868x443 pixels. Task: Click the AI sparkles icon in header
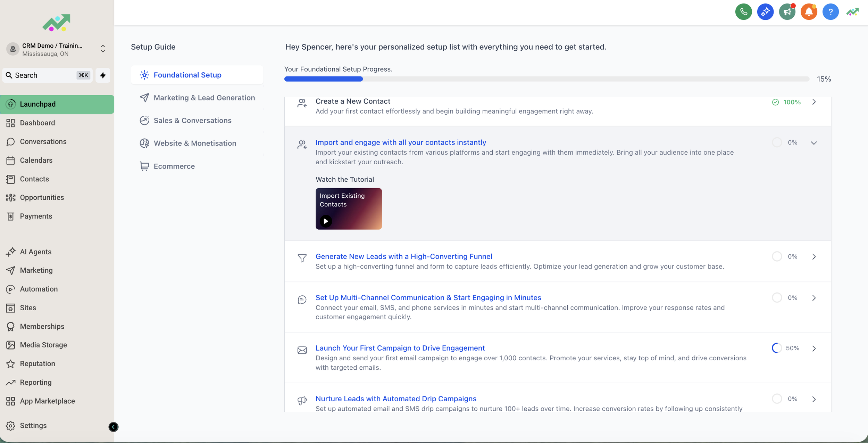point(765,11)
